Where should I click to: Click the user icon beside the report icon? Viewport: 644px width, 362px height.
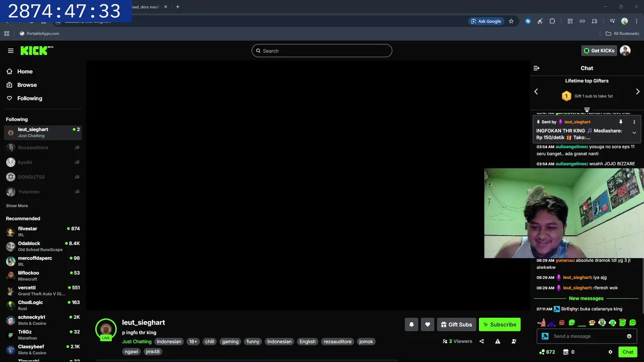(514, 341)
